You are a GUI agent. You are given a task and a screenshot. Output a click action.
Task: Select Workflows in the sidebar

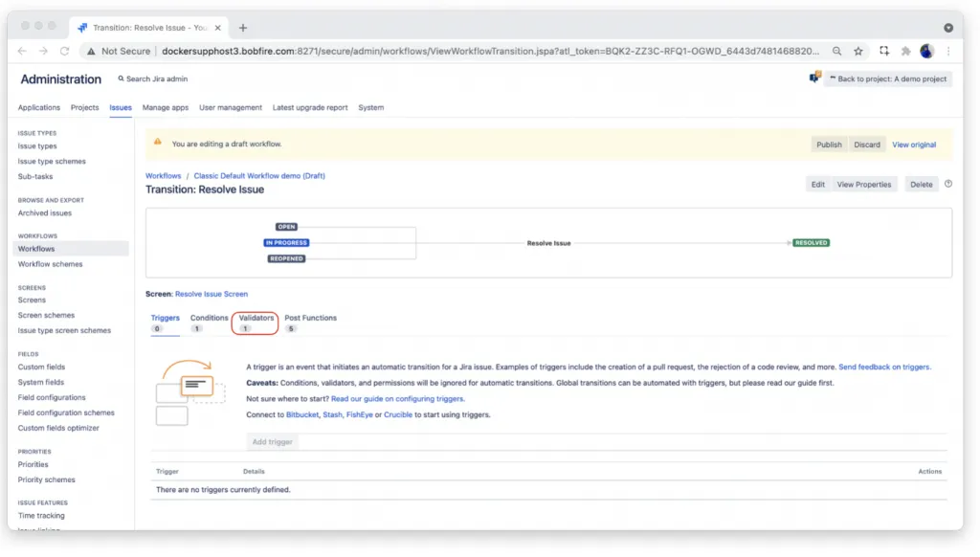(71, 249)
